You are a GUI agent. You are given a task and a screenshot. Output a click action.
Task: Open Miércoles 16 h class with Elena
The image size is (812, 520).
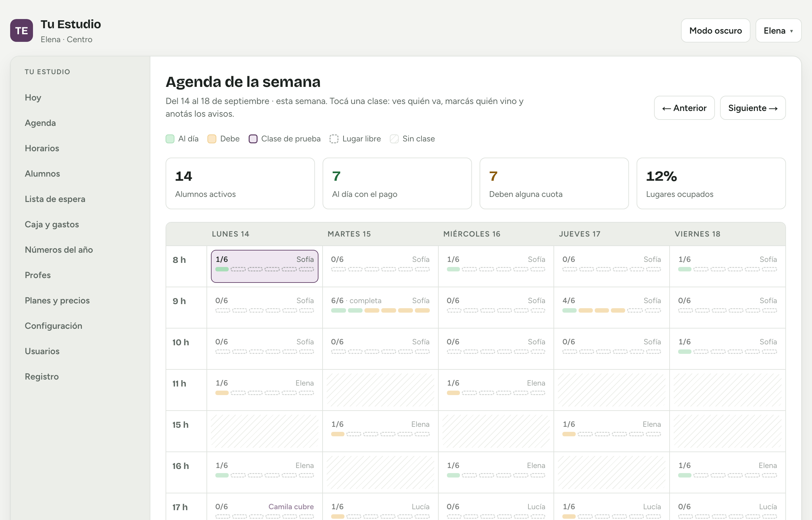pos(496,472)
